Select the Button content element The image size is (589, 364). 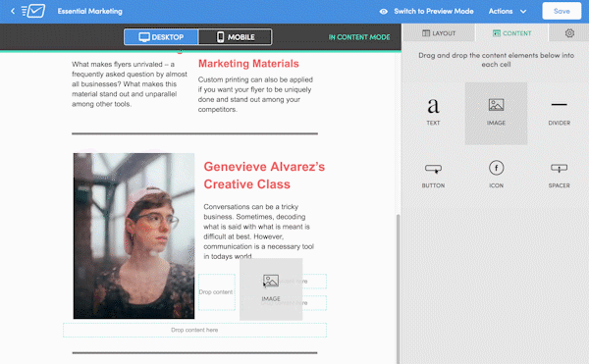click(x=433, y=176)
